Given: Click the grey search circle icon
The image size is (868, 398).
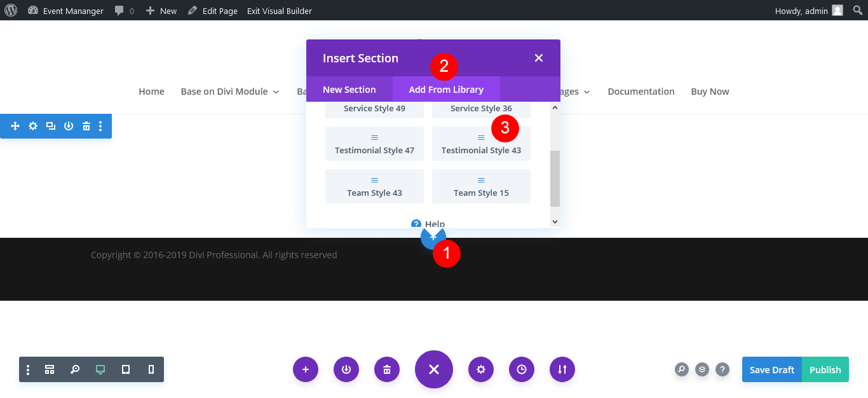Looking at the screenshot, I should 681,369.
